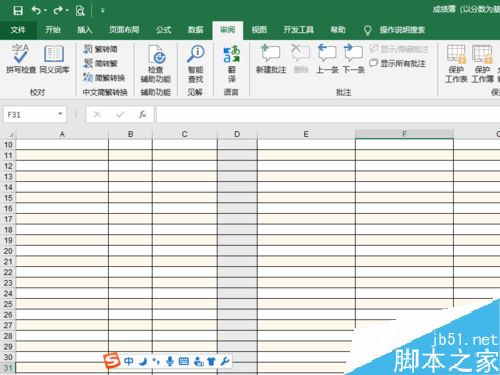
Task: Switch to the 开始 ribbon tab
Action: (x=53, y=30)
